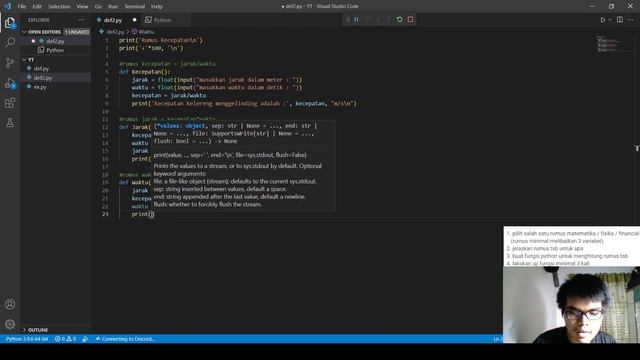640x360 pixels.
Task: Click def2.py breadcrumb segment
Action: tap(115, 32)
